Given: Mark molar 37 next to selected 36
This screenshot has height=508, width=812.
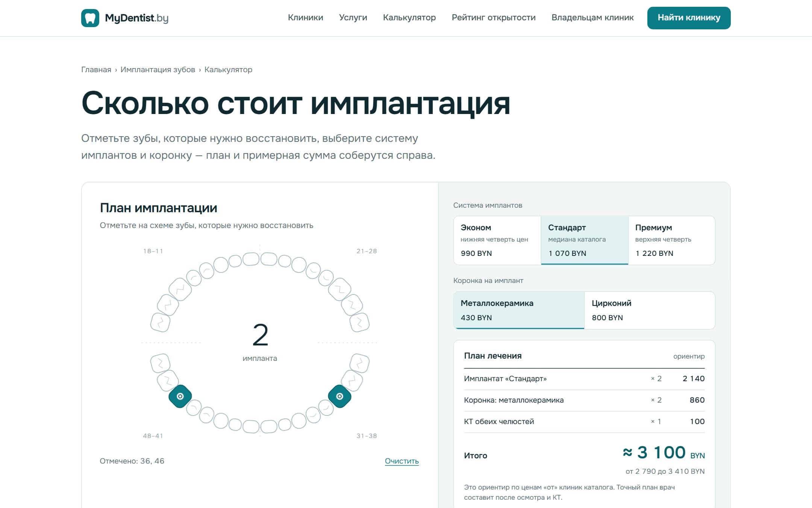Looking at the screenshot, I should pos(352,380).
